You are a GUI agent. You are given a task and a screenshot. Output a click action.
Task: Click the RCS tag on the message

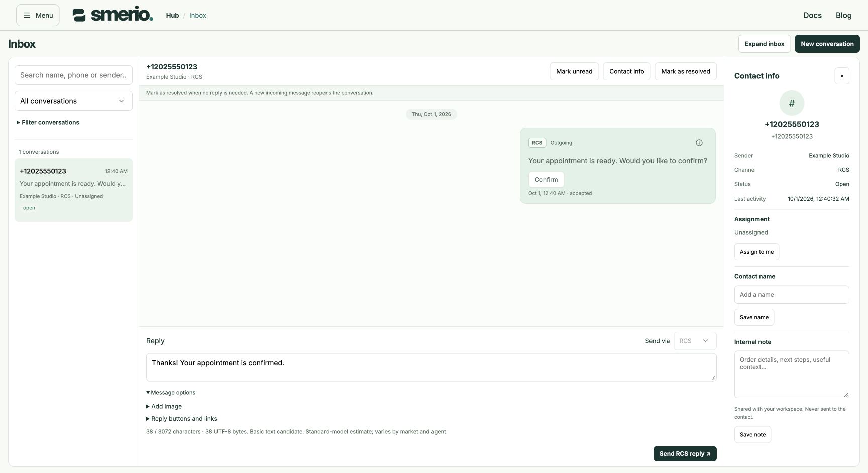pos(537,143)
